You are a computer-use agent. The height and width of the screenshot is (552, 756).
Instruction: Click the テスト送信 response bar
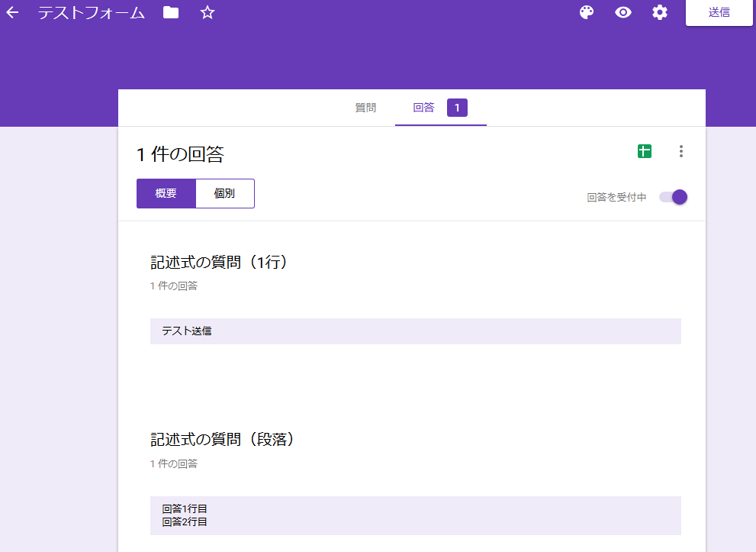tap(414, 331)
